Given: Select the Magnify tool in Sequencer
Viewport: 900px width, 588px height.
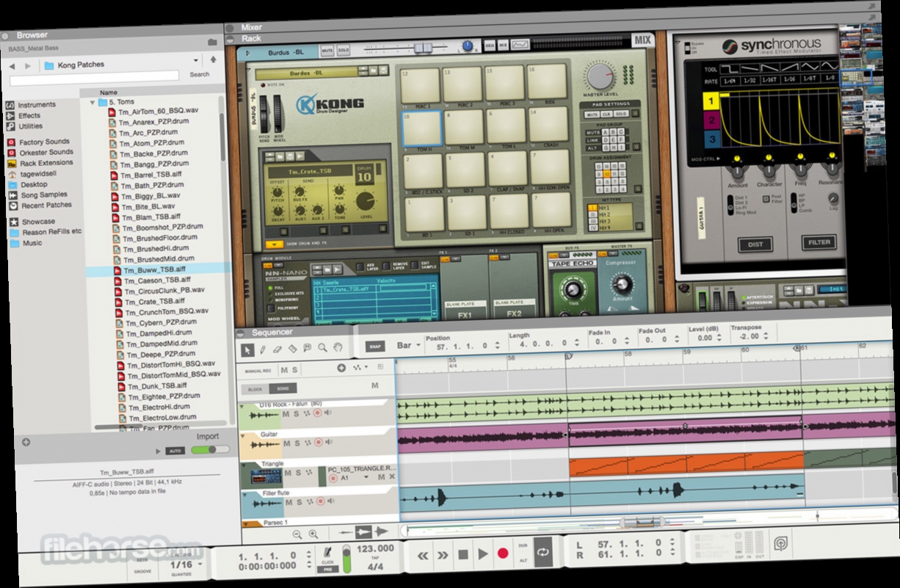Looking at the screenshot, I should (322, 347).
